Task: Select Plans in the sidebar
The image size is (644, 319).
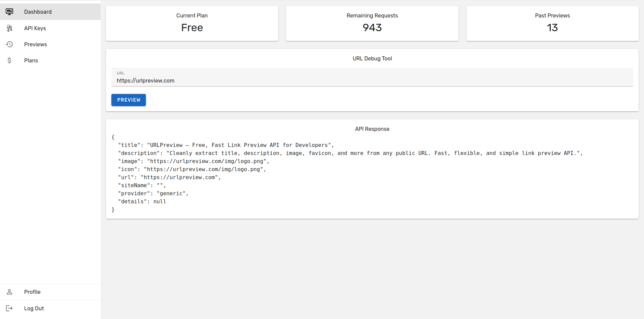Action: pos(50,60)
